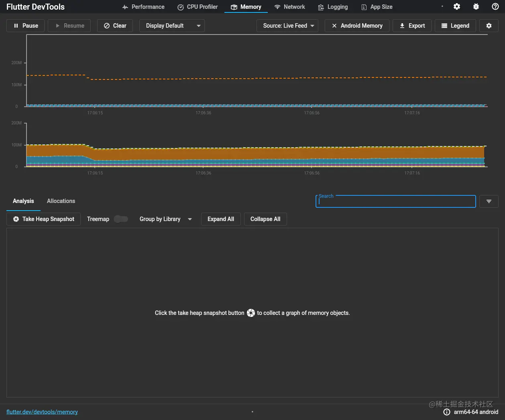Click the device info icon near arm64-64 android

coord(446,412)
